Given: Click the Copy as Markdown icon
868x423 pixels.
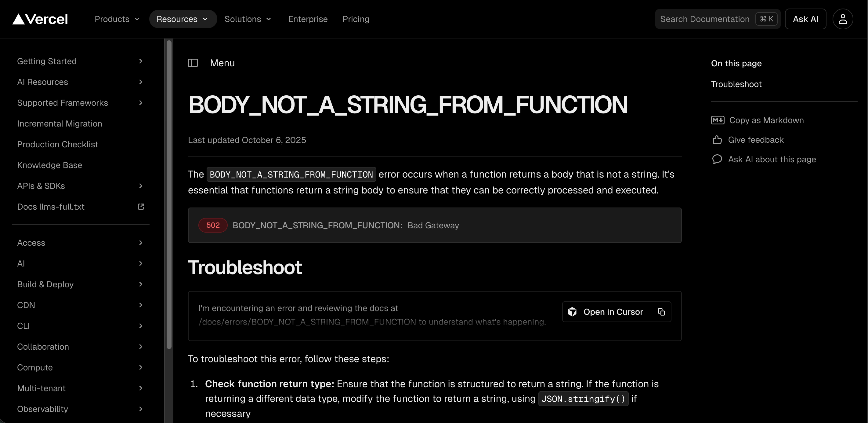Looking at the screenshot, I should click(x=718, y=120).
